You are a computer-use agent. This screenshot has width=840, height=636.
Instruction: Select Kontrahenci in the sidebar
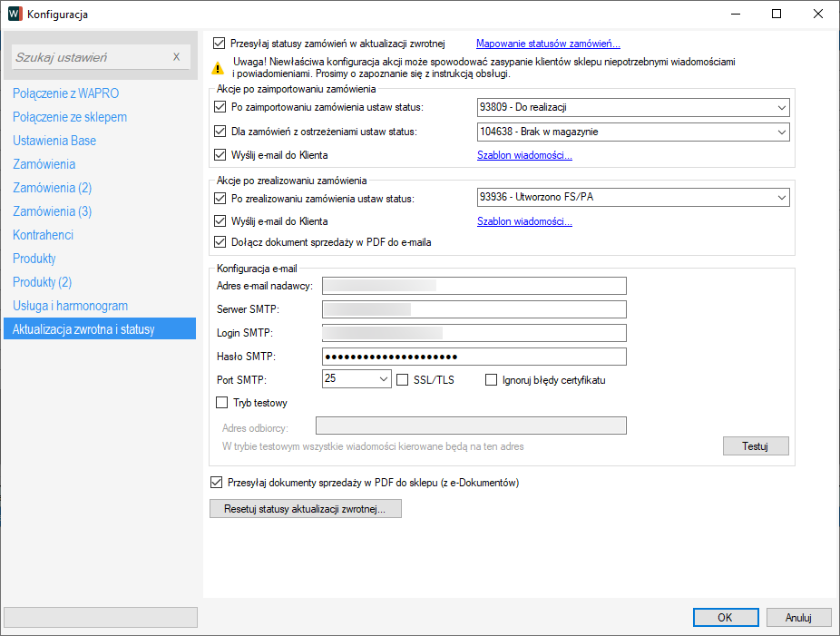43,235
